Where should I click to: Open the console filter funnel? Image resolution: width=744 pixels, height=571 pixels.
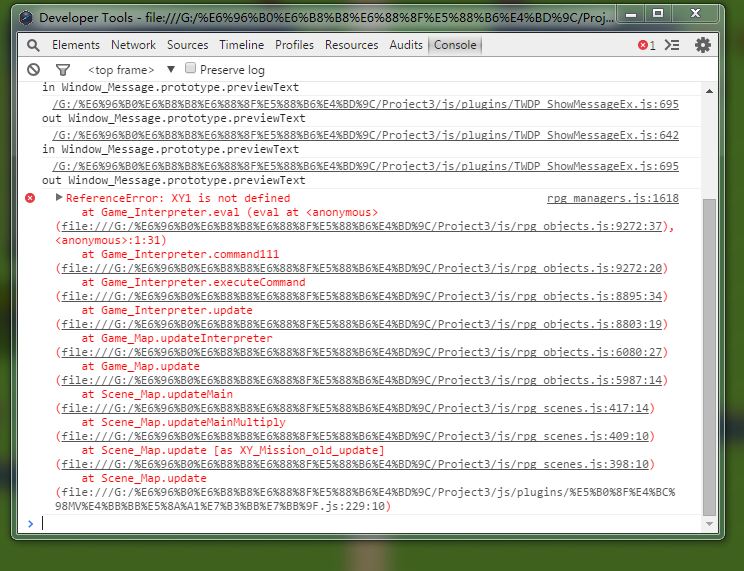click(63, 70)
